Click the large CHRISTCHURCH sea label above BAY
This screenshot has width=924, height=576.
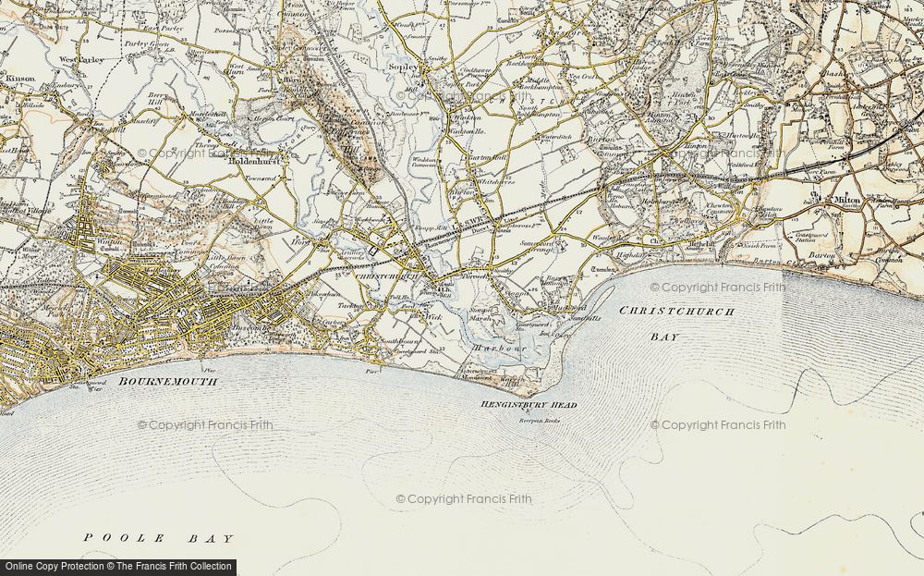(677, 311)
